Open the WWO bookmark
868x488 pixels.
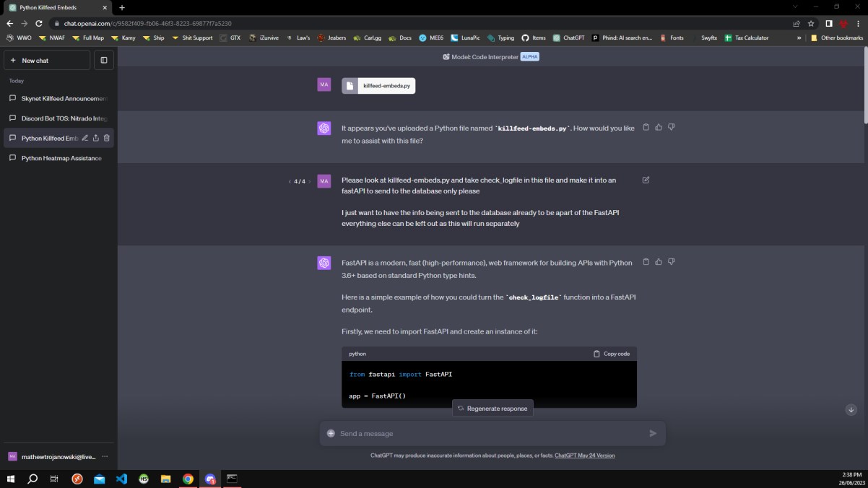click(19, 38)
